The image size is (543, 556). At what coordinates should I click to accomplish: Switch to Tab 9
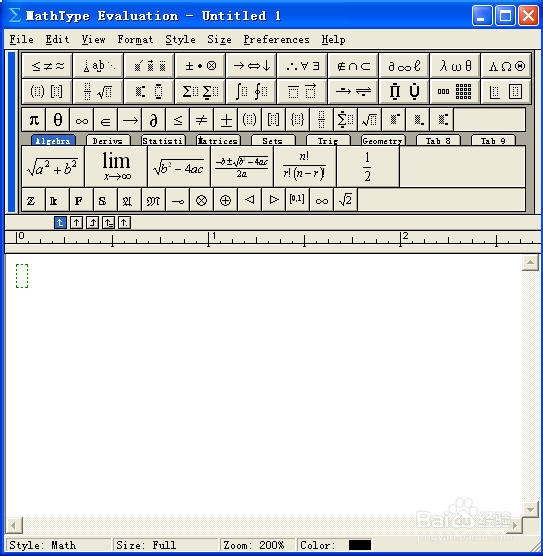pyautogui.click(x=493, y=140)
